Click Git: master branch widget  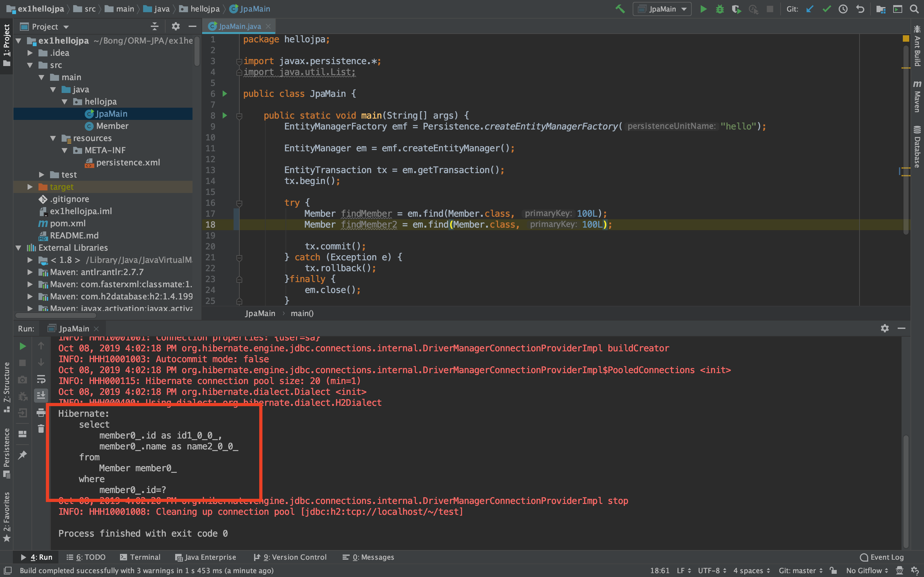coord(800,571)
